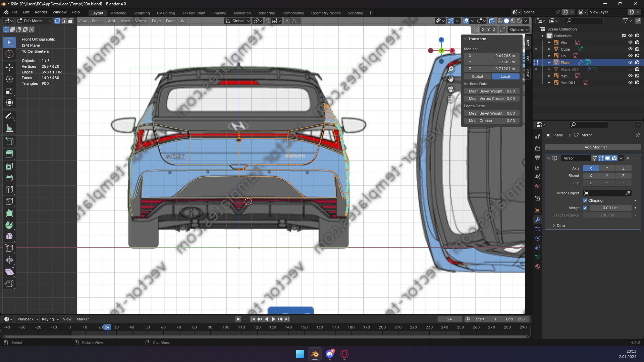The image size is (644, 362).
Task: Select the Move tool in toolbar
Action: [9, 67]
